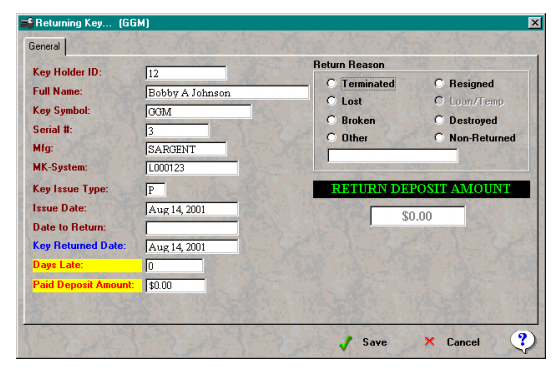Click the red X Cancel icon

click(x=429, y=341)
